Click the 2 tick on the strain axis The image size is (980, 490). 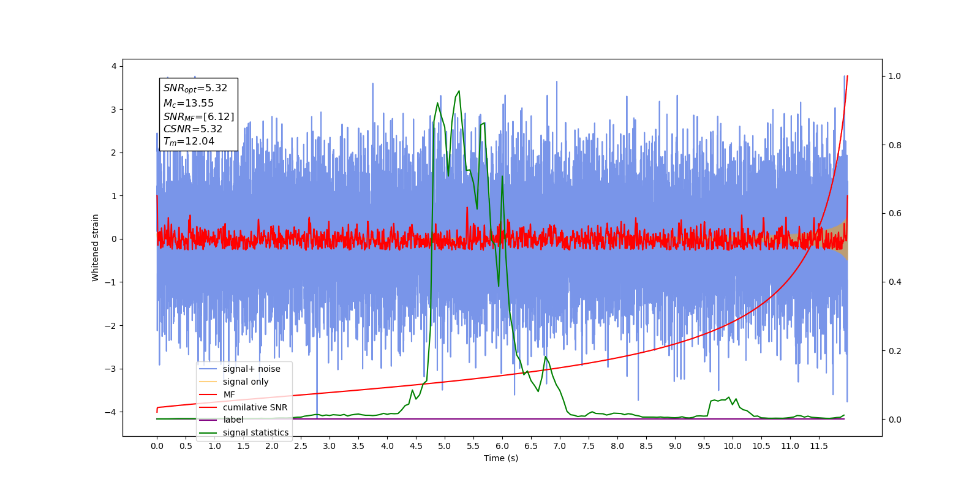(x=114, y=153)
